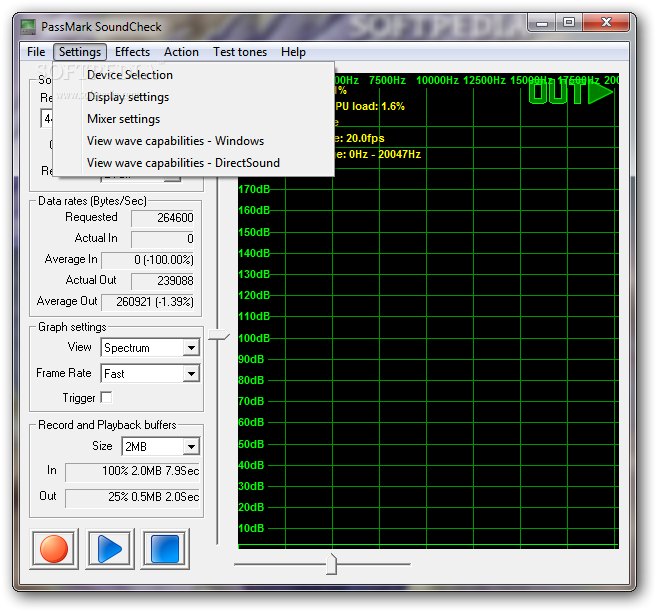Click the Actual In value field
657x612 pixels.
(163, 239)
